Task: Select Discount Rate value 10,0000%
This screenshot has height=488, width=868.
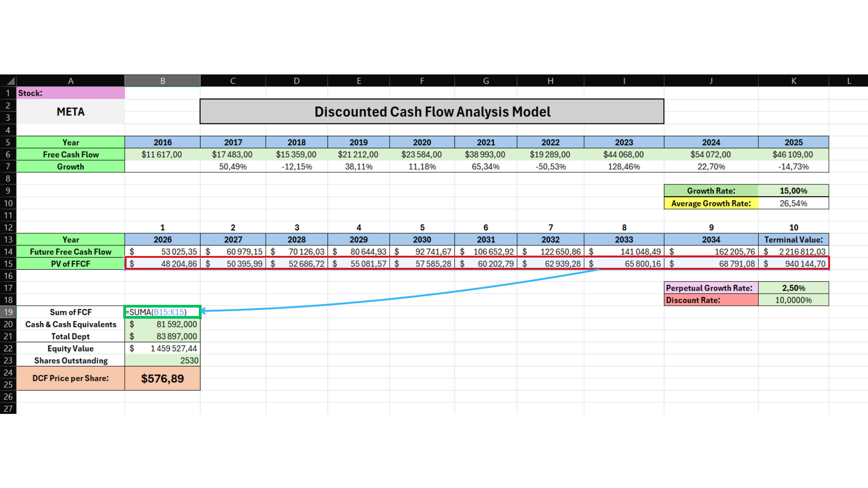Action: (x=794, y=300)
